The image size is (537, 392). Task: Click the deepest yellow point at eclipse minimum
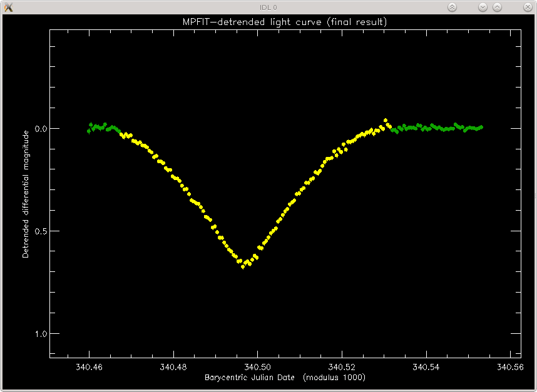click(x=243, y=266)
